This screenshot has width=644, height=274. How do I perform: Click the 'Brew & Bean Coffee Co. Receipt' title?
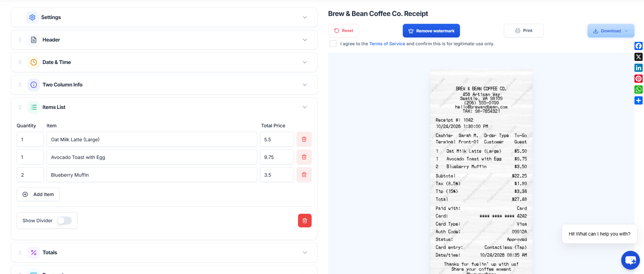378,14
